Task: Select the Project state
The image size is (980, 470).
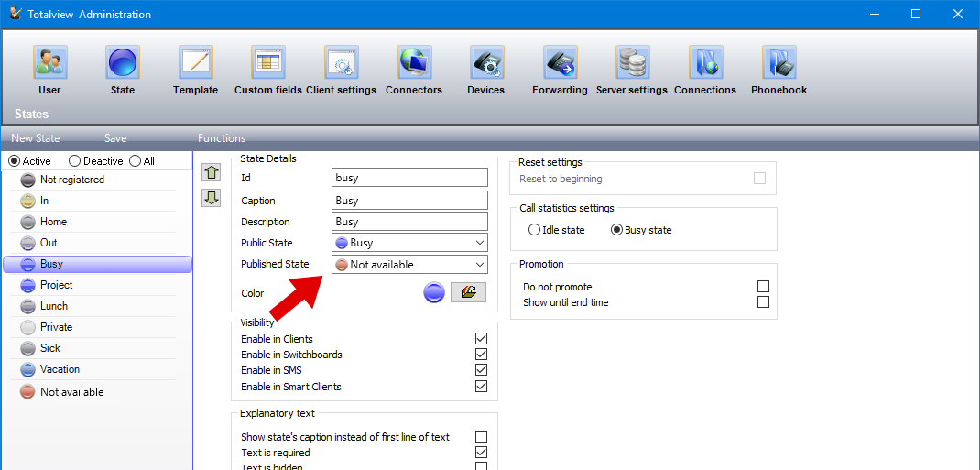Action: [x=97, y=285]
